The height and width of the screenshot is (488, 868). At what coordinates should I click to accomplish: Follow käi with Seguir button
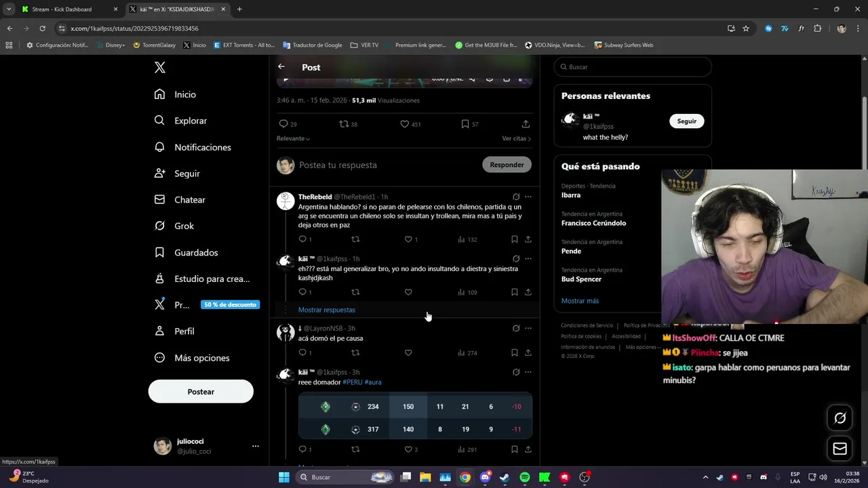tap(687, 121)
